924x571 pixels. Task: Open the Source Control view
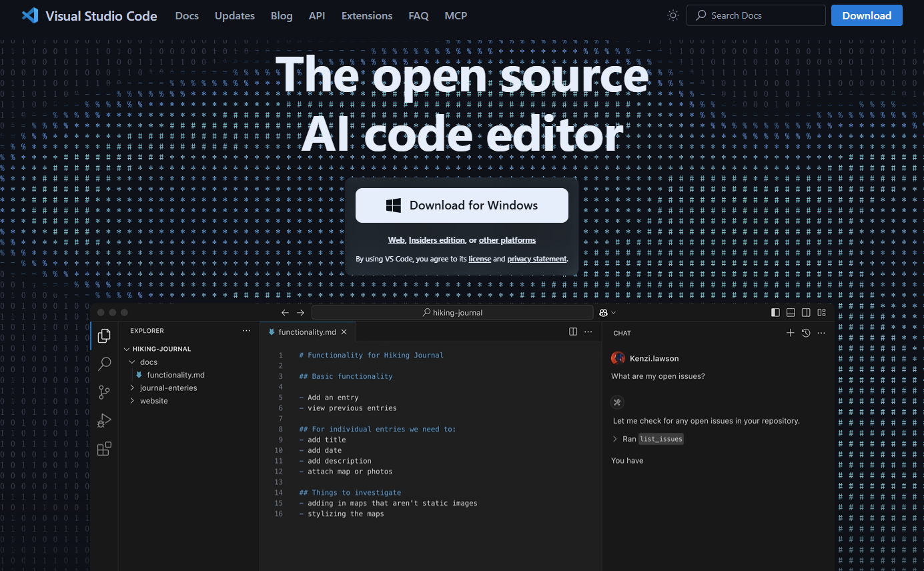[x=104, y=392]
